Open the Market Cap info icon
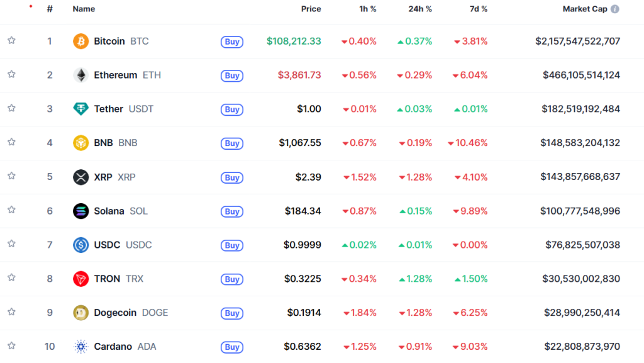 614,9
